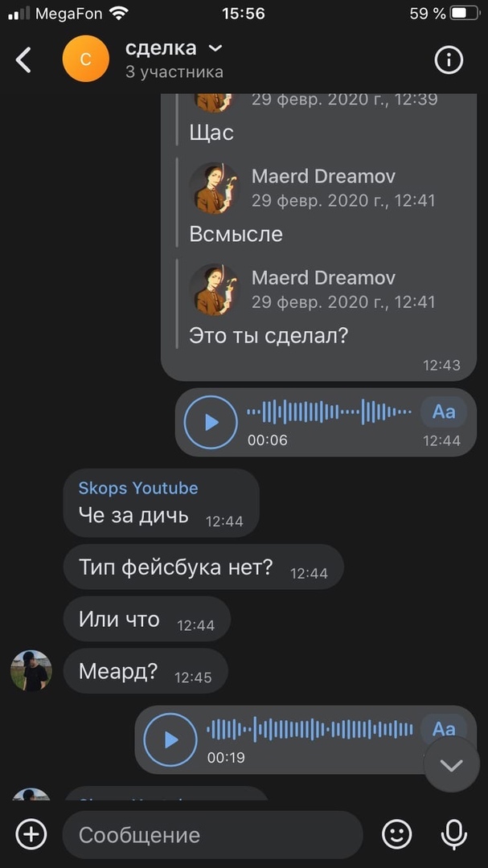
Task: Open chat info via the circled i icon
Action: (448, 59)
